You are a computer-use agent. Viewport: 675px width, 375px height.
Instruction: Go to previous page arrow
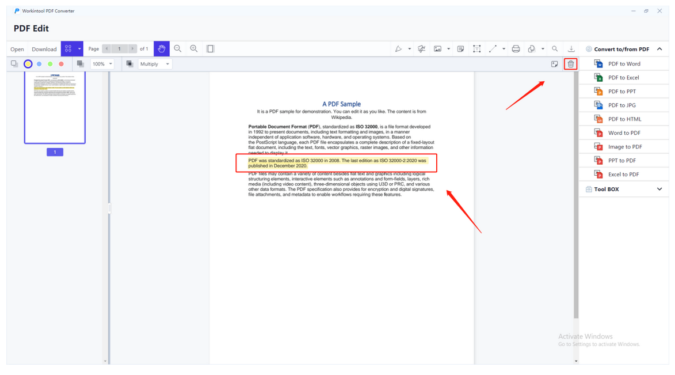pos(107,49)
